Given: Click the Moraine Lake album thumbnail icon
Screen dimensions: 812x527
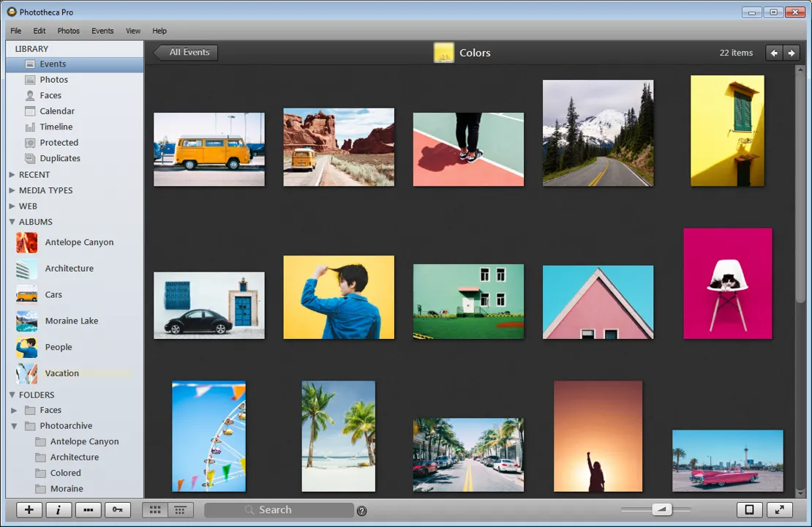Looking at the screenshot, I should coord(26,321).
